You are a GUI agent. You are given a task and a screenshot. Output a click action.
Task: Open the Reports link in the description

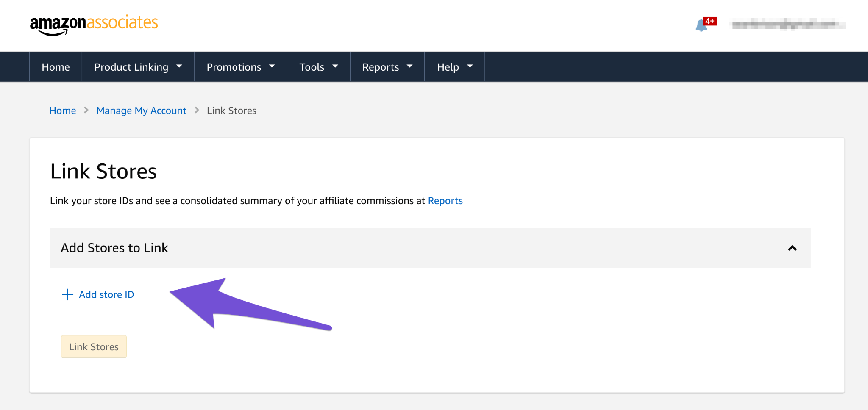[x=445, y=201]
